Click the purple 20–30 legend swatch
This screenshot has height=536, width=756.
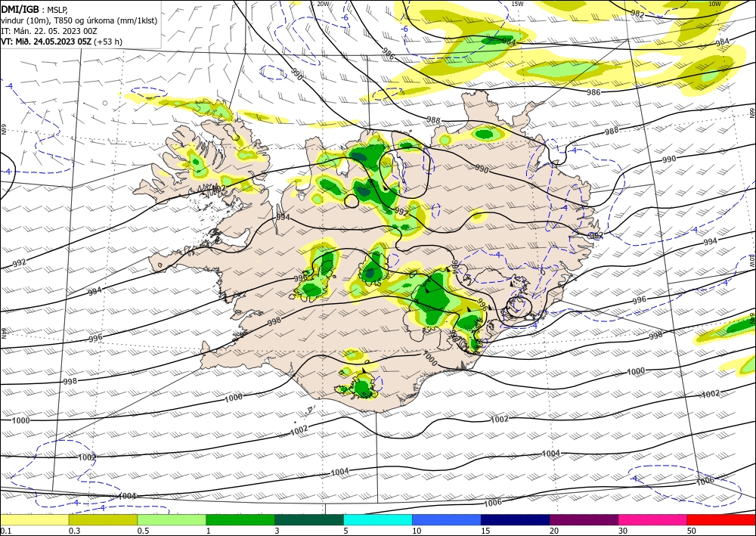pos(584,519)
